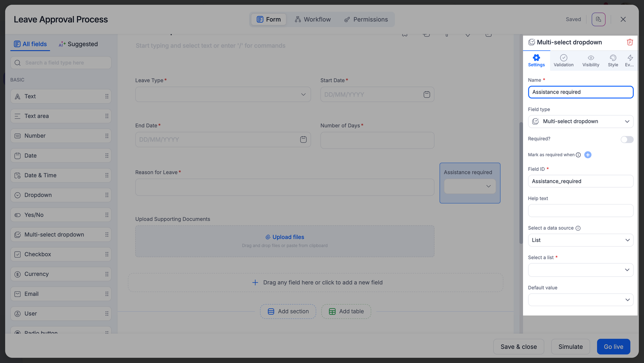
Task: Toggle the Required? switch
Action: [626, 139]
